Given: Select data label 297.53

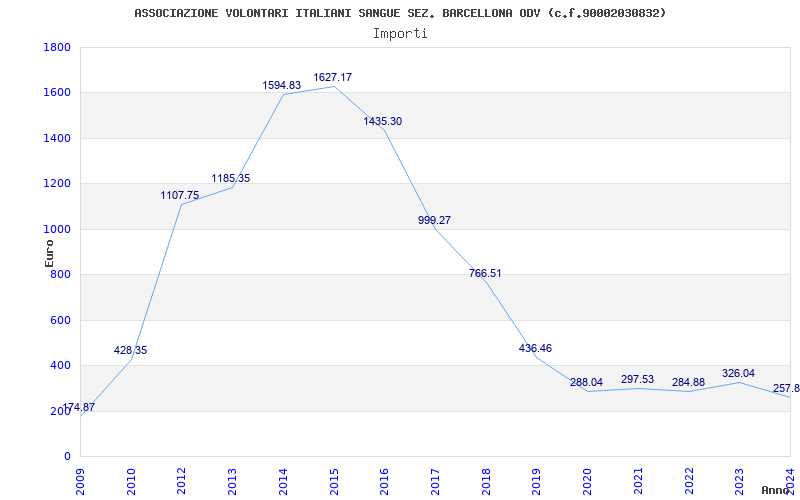Looking at the screenshot, I should [x=637, y=380].
